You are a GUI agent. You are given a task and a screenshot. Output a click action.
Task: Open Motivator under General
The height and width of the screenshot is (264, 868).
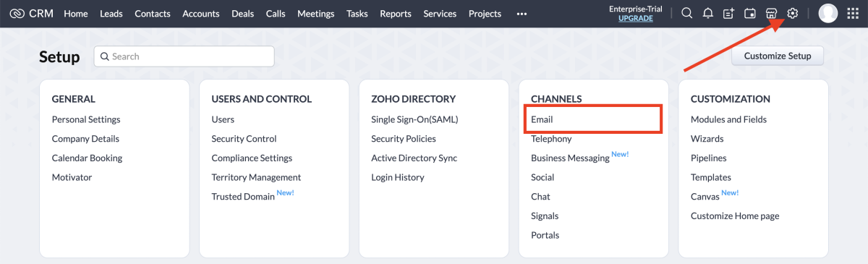72,177
